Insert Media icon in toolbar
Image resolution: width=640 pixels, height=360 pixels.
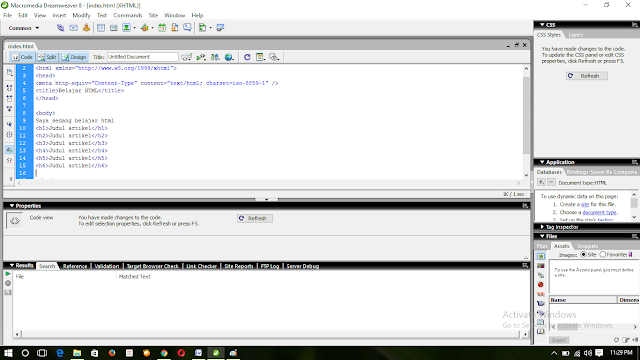144,28
